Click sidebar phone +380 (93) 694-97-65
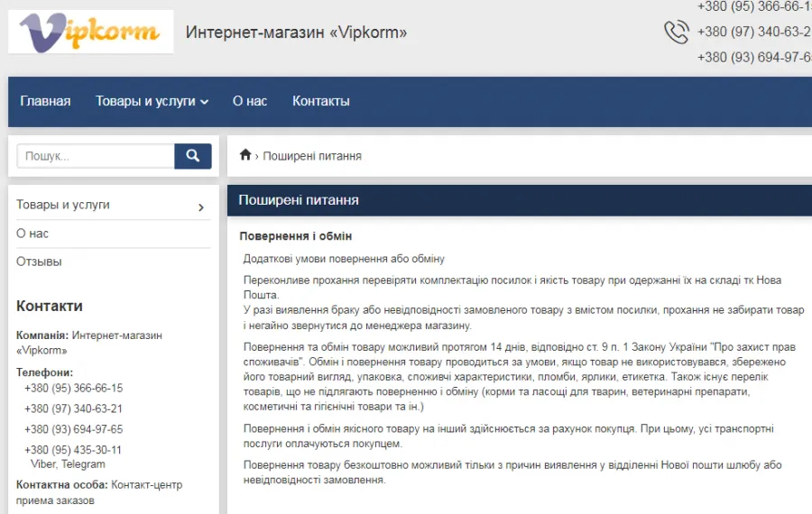This screenshot has height=514, width=812. [x=74, y=429]
